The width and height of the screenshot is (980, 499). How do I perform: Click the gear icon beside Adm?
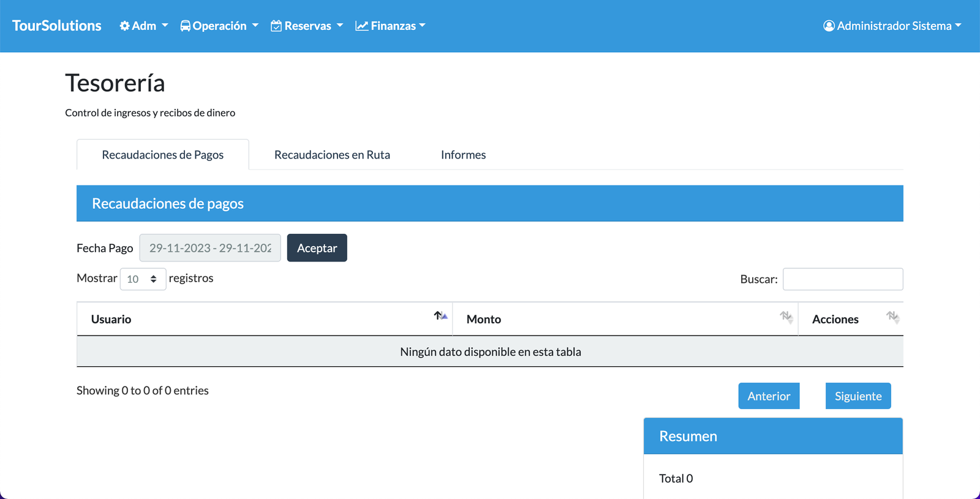(124, 26)
